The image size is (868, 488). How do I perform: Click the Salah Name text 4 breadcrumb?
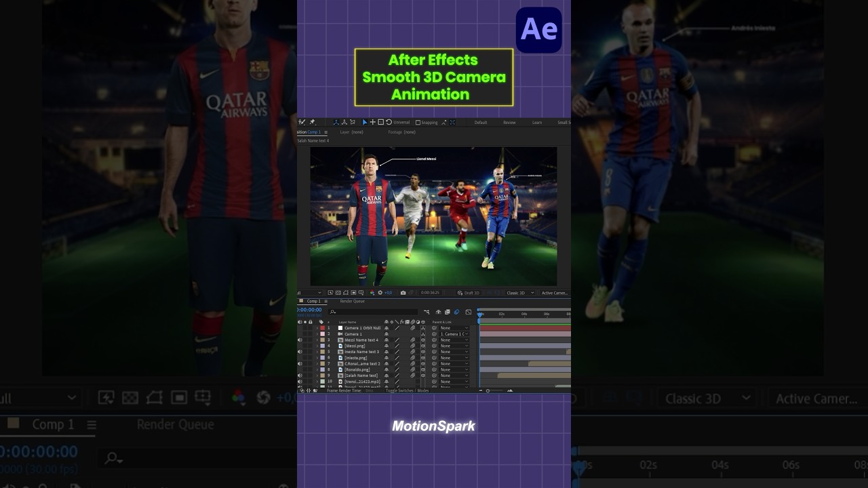coord(313,141)
